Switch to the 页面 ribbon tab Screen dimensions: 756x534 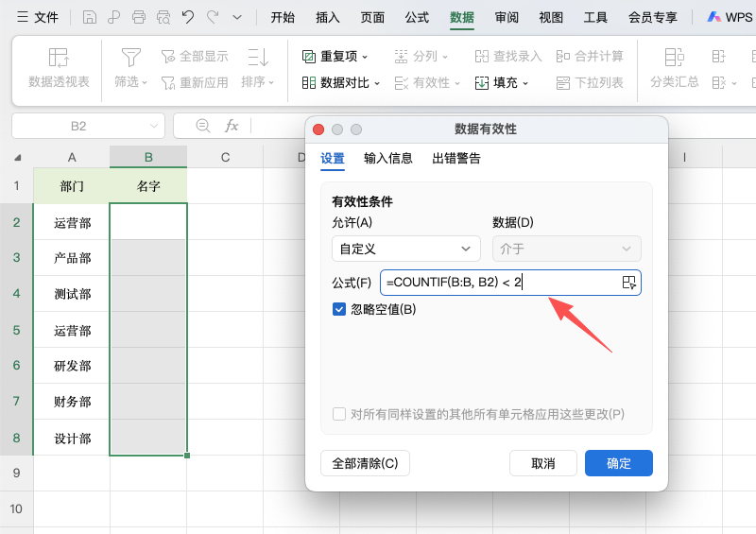(372, 18)
